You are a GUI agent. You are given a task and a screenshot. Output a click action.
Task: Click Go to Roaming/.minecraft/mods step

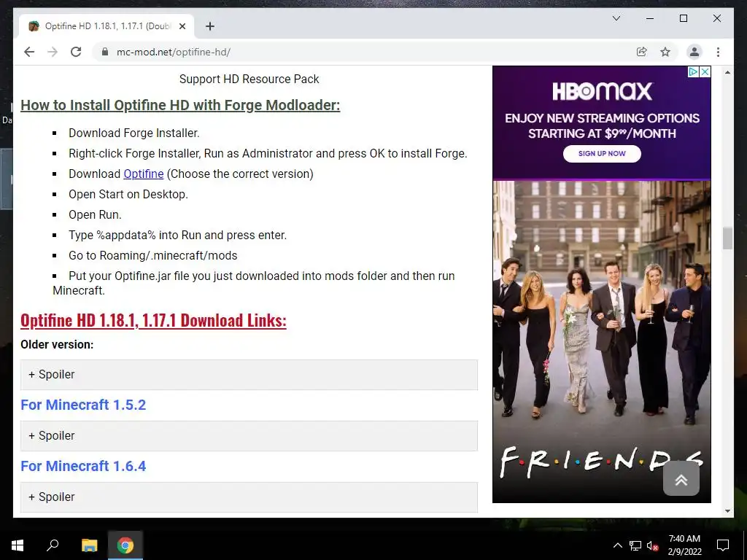click(153, 255)
